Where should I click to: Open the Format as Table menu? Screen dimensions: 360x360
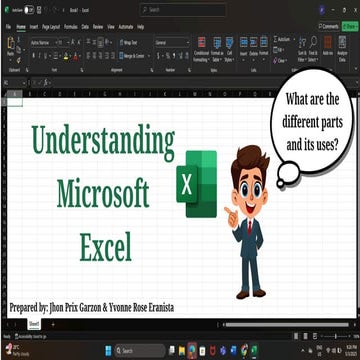pos(217,49)
